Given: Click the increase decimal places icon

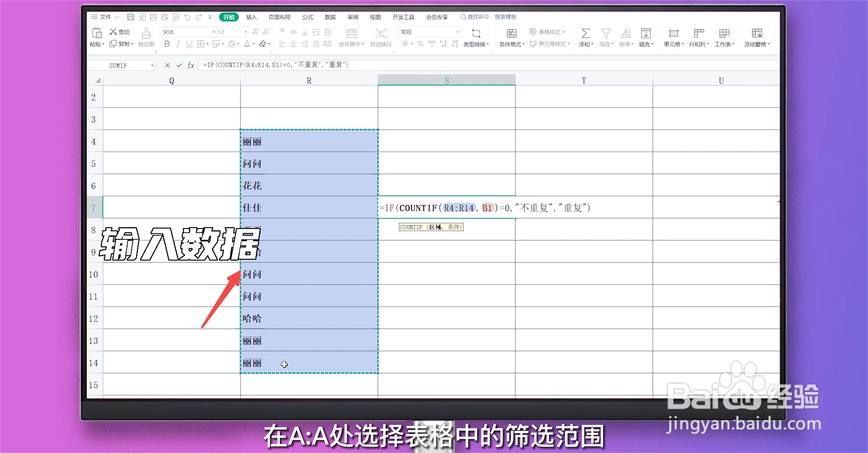Looking at the screenshot, I should [x=443, y=44].
